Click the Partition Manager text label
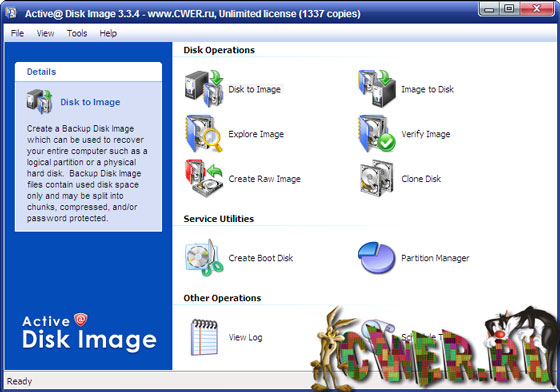Image resolution: width=560 pixels, height=392 pixels. point(435,258)
